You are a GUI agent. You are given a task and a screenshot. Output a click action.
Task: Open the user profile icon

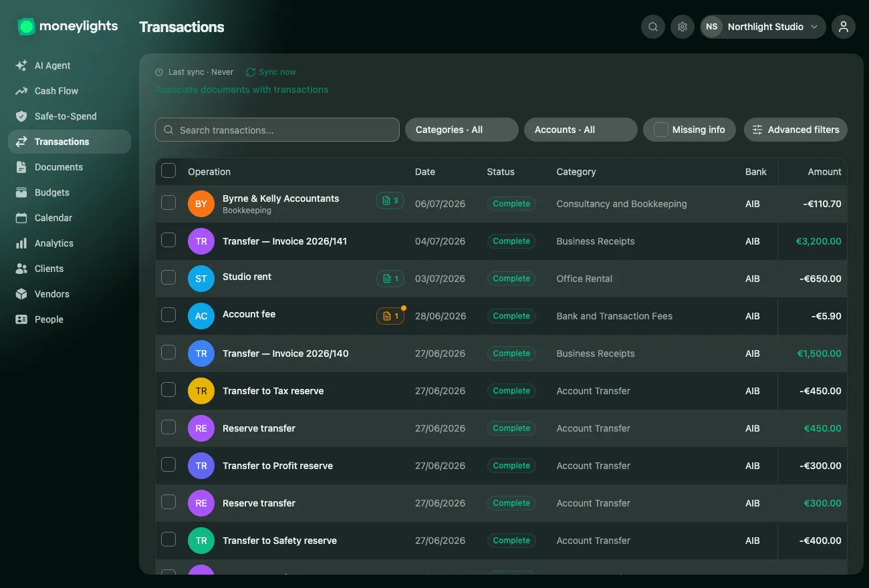pyautogui.click(x=844, y=27)
